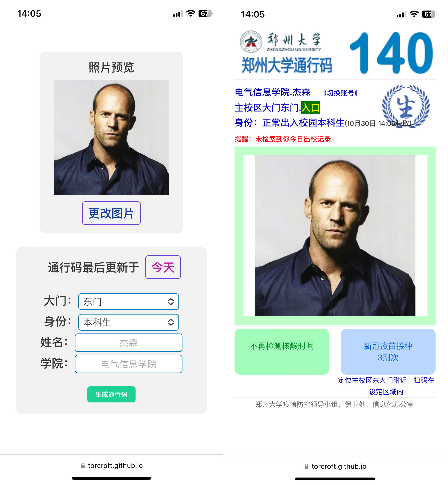
Task: Tap the cellular signal bars on right screen
Action: tap(401, 15)
